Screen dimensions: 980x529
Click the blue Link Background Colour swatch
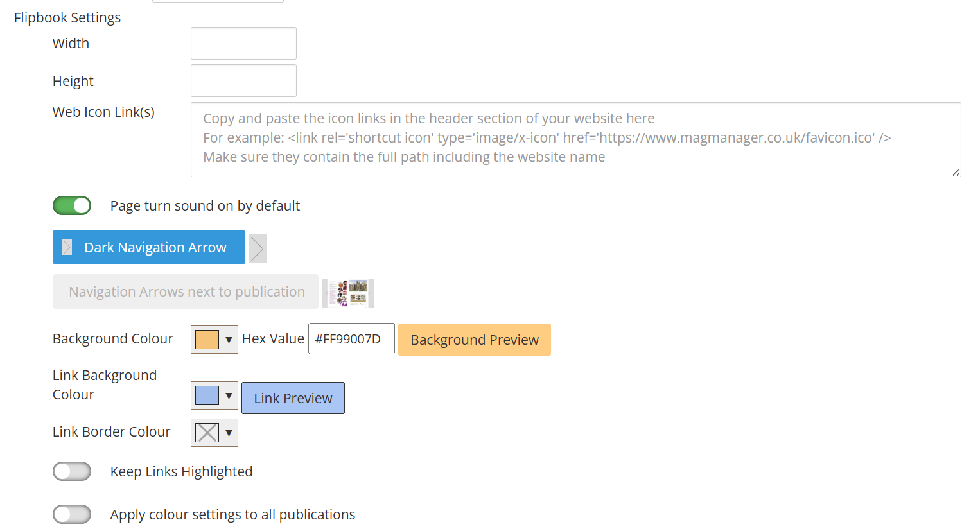207,395
